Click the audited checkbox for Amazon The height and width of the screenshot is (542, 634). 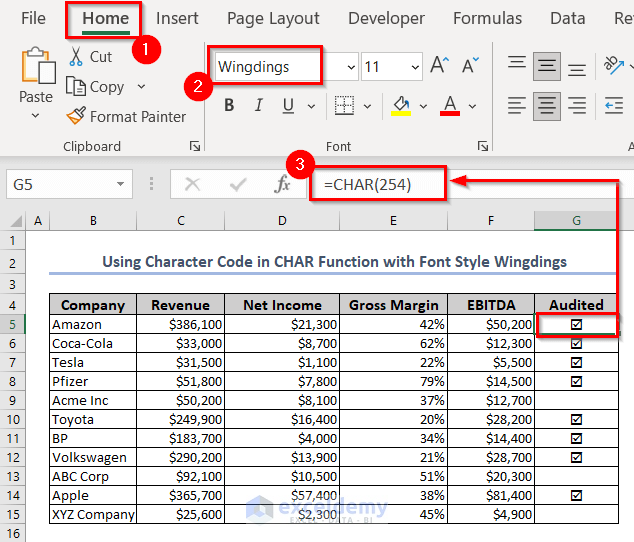pyautogui.click(x=576, y=324)
